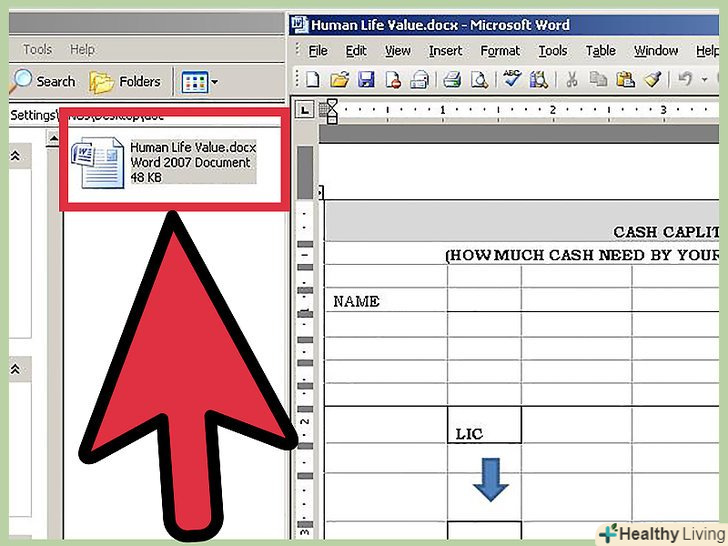Click the tab selector L button on ruler
The height and width of the screenshot is (546, 728).
(305, 110)
